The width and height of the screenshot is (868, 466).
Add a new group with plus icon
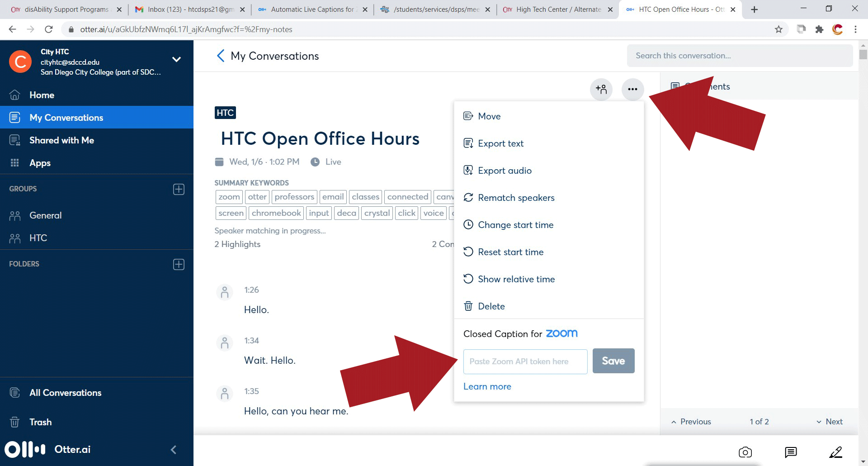[x=179, y=189]
